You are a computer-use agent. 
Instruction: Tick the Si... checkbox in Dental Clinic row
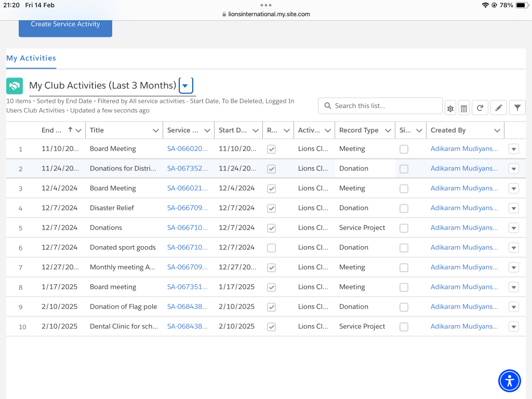click(404, 327)
